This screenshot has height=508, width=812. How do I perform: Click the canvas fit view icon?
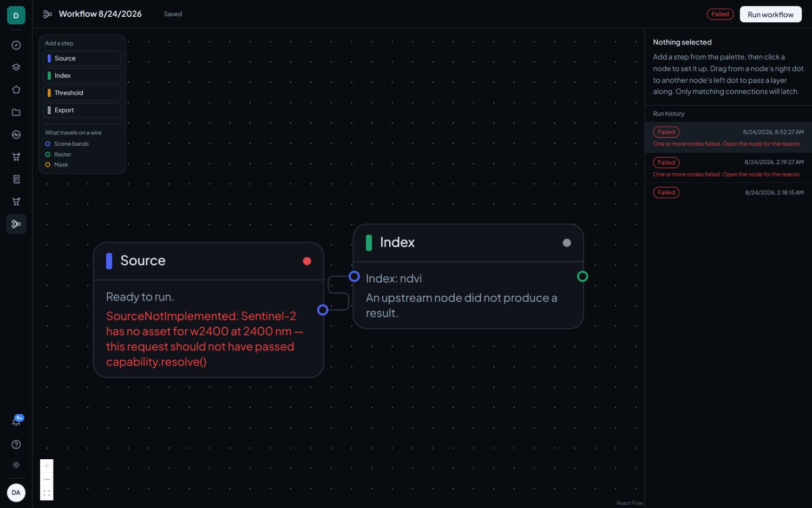click(47, 493)
